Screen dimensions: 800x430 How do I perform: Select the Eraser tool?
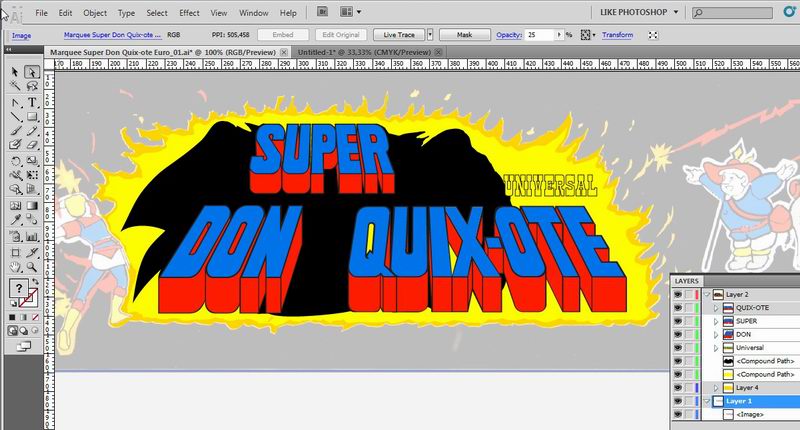pos(32,145)
